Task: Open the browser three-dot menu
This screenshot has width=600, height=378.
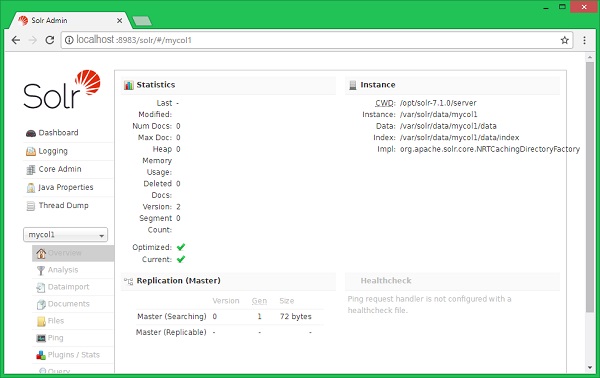Action: 584,40
